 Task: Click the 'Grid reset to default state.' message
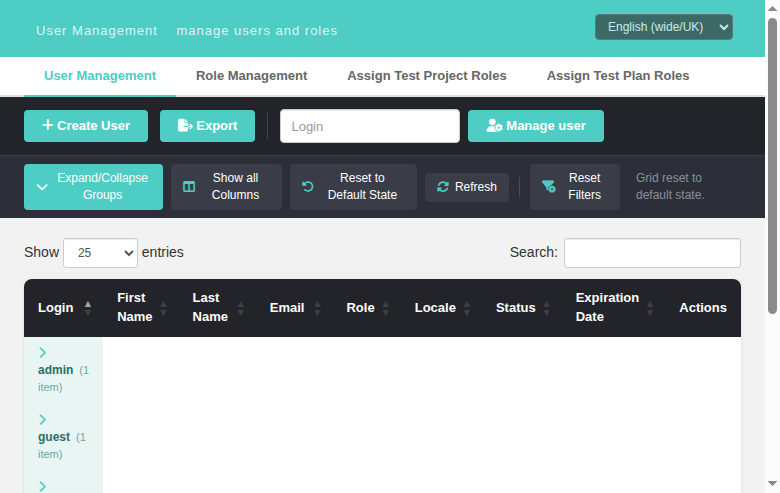pyautogui.click(x=670, y=187)
